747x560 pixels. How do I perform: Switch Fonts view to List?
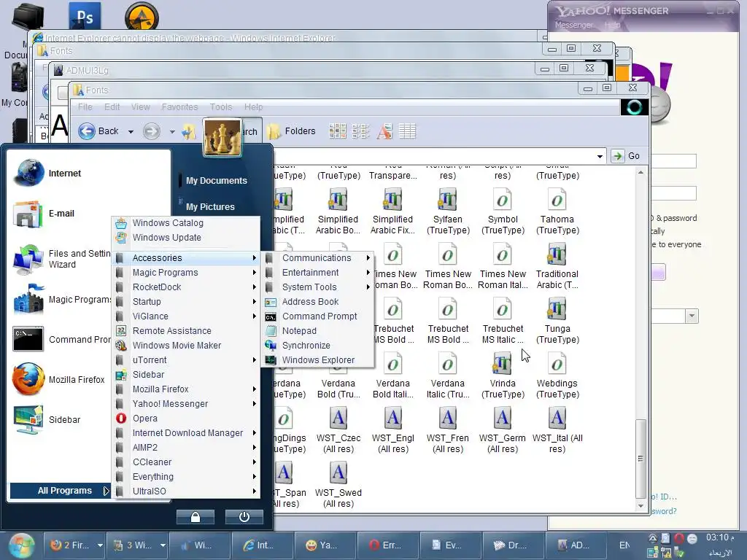360,131
